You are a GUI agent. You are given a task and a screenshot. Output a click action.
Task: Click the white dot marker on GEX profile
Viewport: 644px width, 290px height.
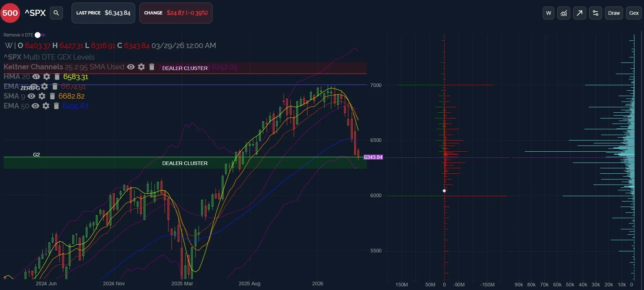(444, 191)
